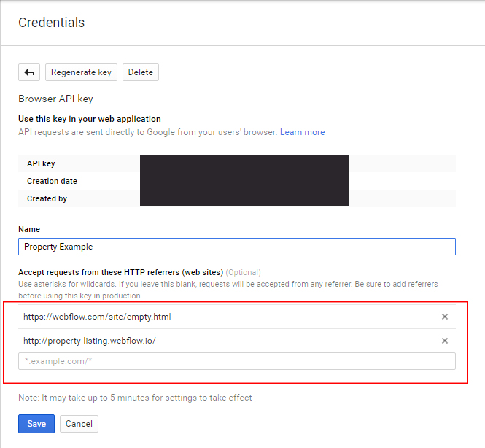Click the Name field label
This screenshot has height=448, width=485.
click(x=29, y=229)
